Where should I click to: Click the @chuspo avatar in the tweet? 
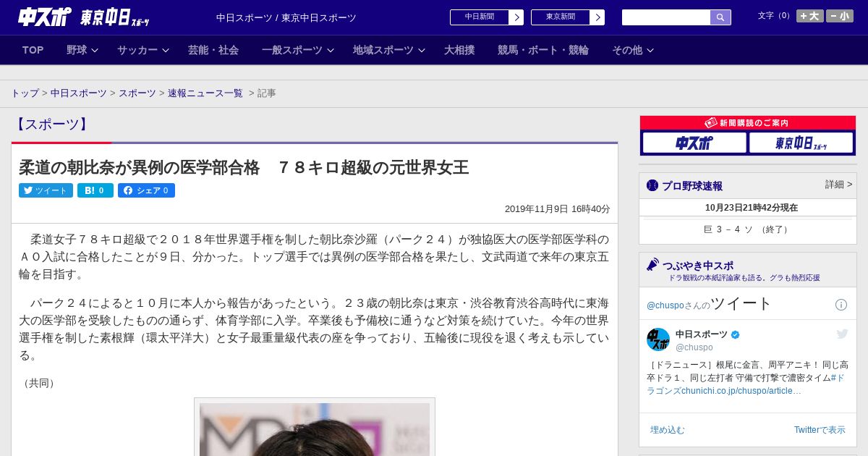point(658,339)
